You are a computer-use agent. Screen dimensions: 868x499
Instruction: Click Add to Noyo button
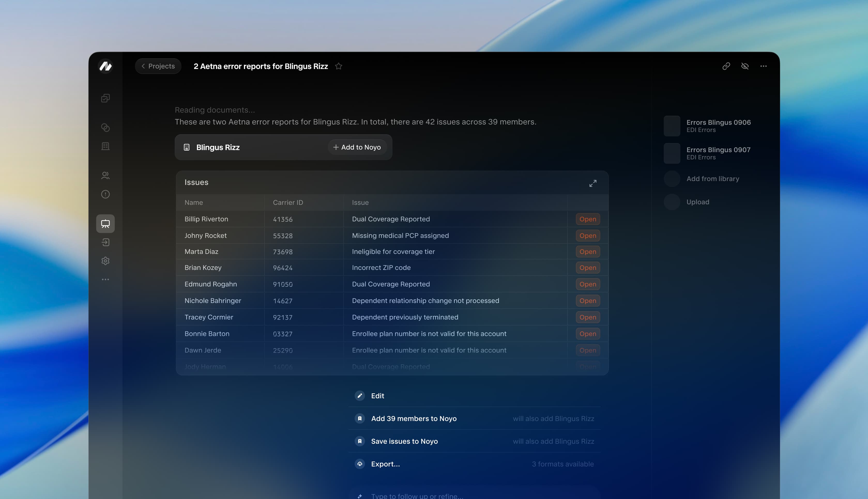[x=357, y=147]
